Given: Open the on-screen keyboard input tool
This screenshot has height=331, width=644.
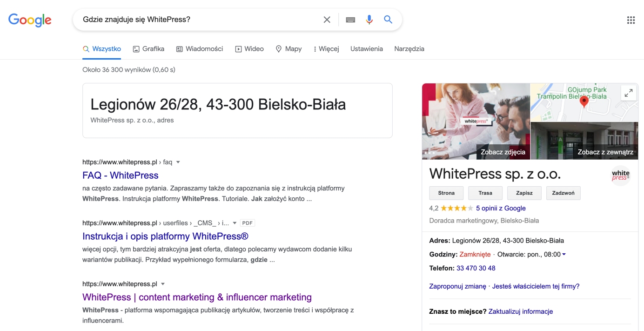Looking at the screenshot, I should [x=350, y=20].
